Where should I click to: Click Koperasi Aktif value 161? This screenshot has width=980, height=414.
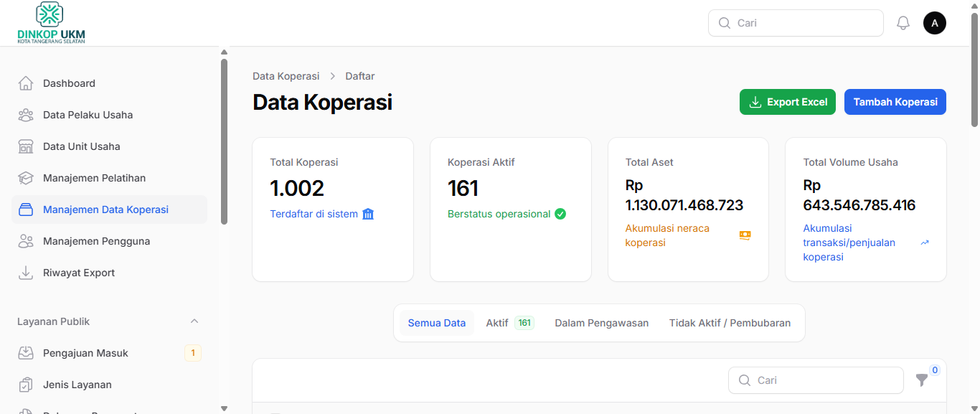point(463,188)
